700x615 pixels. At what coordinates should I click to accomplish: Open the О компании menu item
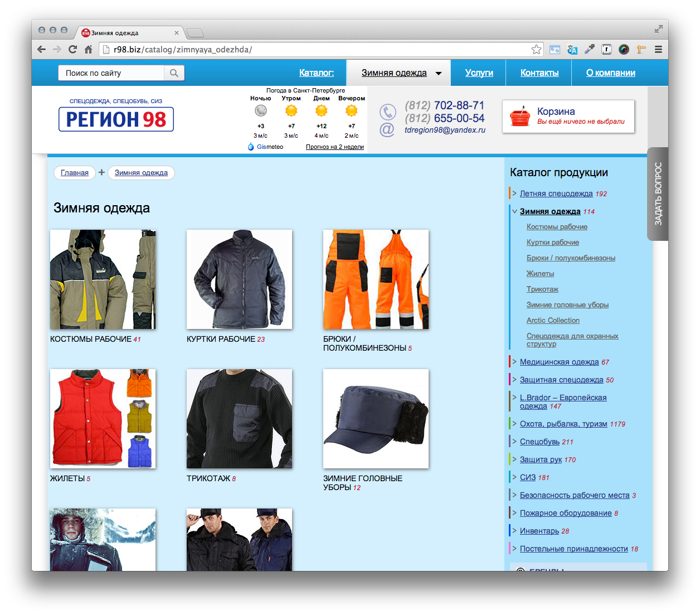click(611, 73)
